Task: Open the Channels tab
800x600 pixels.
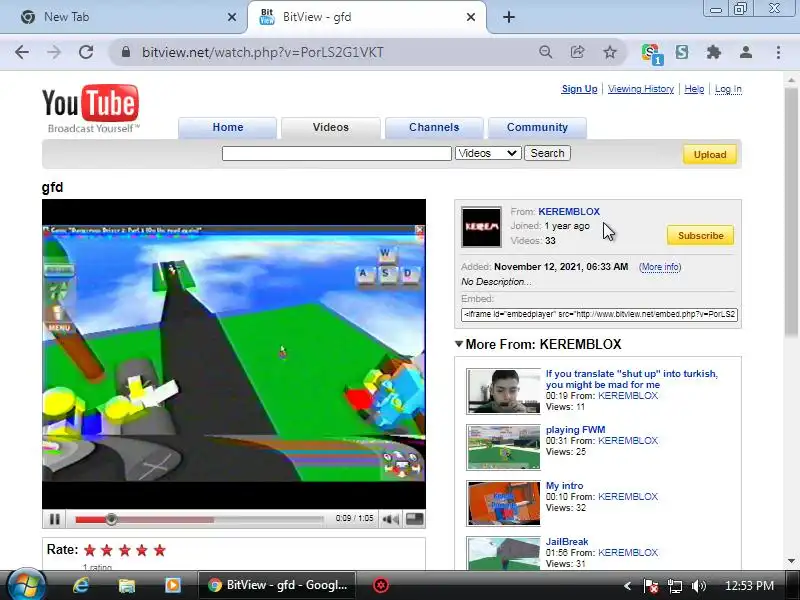Action: (x=434, y=128)
